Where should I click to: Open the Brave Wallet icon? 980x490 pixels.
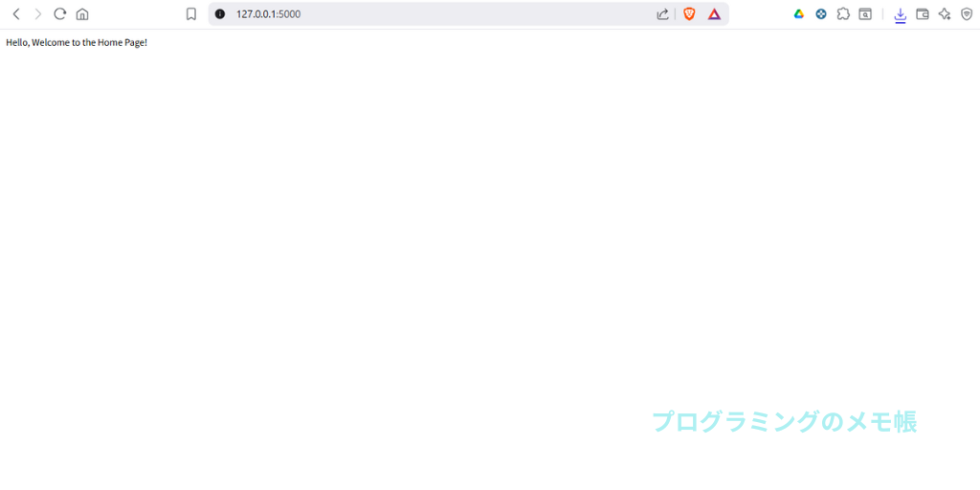coord(923,13)
